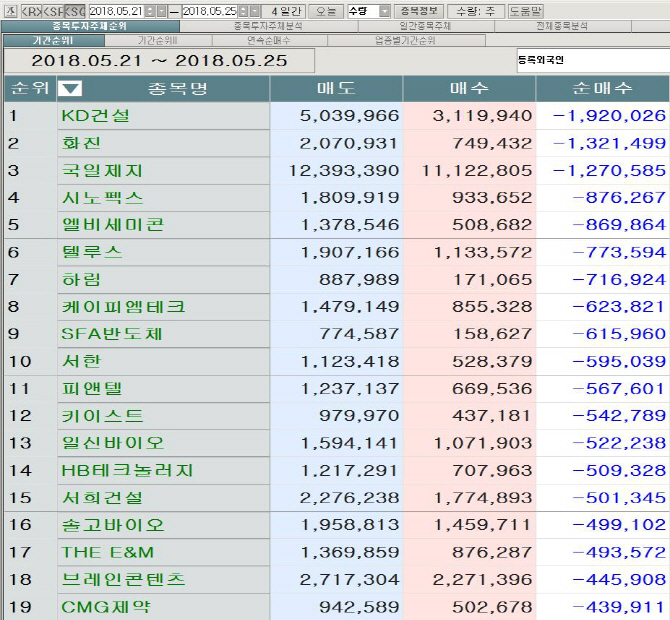The image size is (670, 620).
Task: Select the KSP market button
Action: (x=53, y=11)
